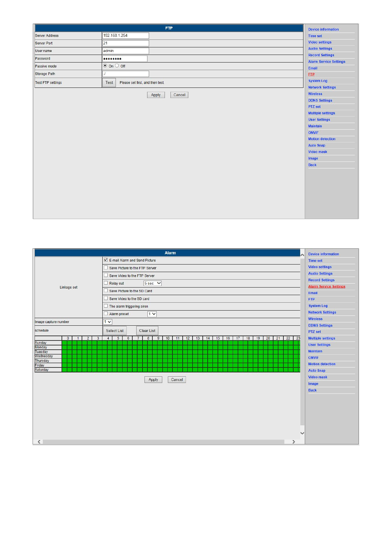
Task: Open System Log in FTP page sidebar
Action: (x=318, y=81)
